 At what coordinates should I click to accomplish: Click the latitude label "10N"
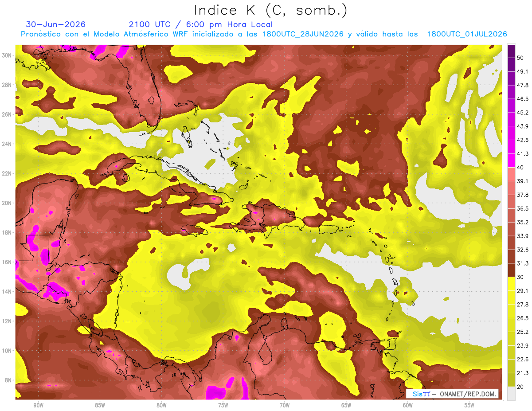[x=7, y=351]
